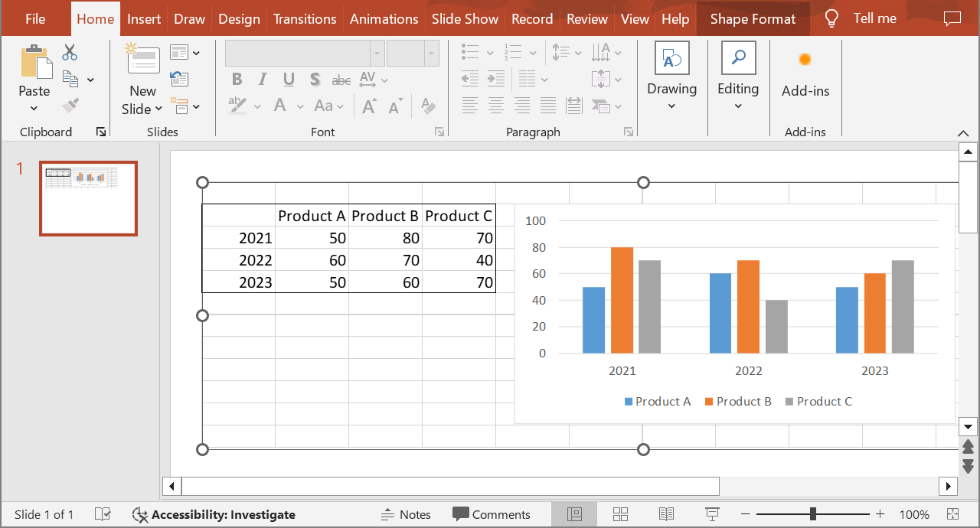Open the Comments pane from status bar

coord(491,514)
